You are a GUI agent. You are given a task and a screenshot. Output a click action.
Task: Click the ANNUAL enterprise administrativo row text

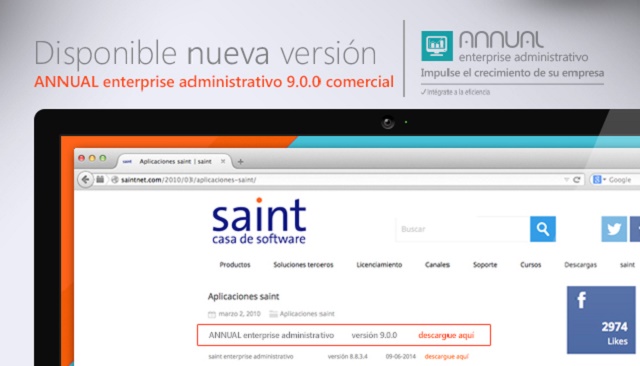[x=271, y=335]
